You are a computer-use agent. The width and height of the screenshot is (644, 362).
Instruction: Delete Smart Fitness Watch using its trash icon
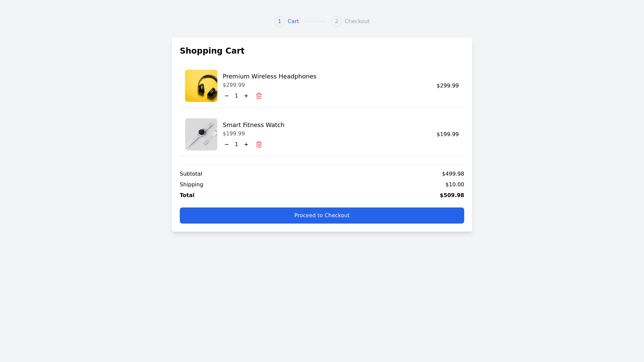[259, 144]
